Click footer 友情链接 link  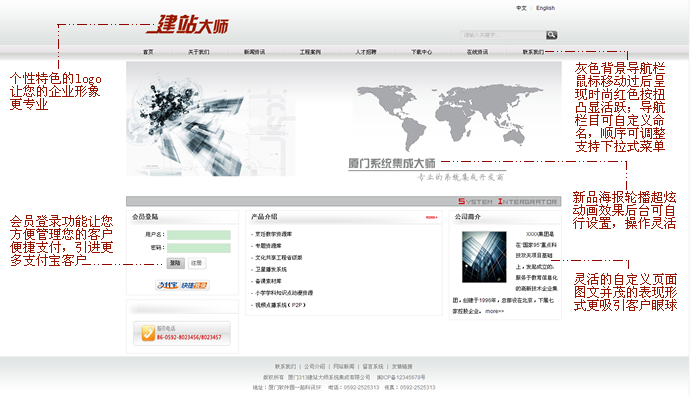(402, 366)
